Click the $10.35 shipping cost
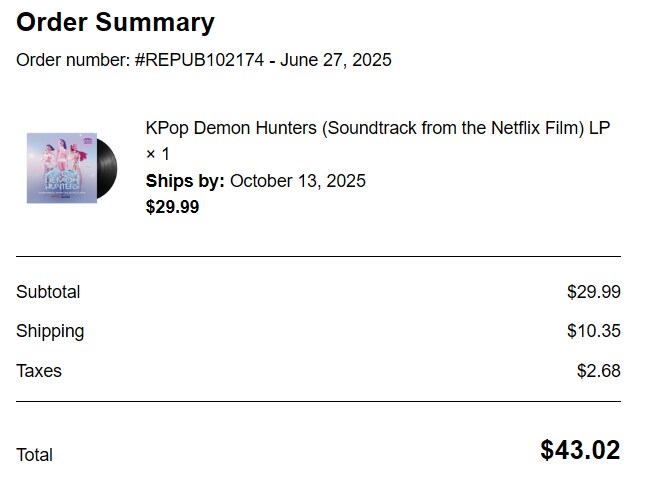645x501 pixels. coord(594,331)
